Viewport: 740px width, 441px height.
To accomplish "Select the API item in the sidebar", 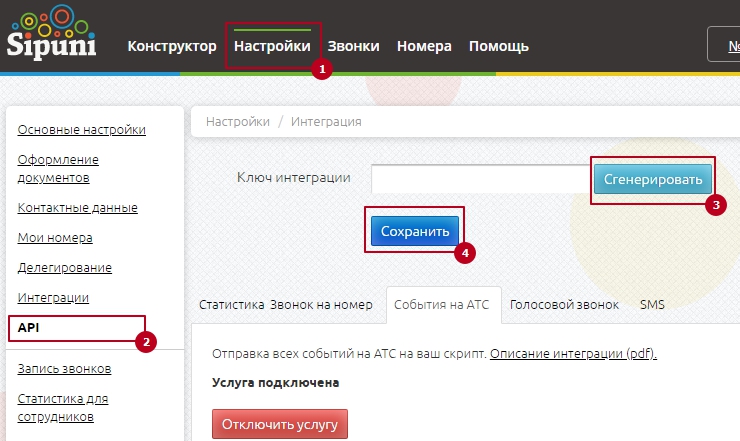I will point(28,327).
